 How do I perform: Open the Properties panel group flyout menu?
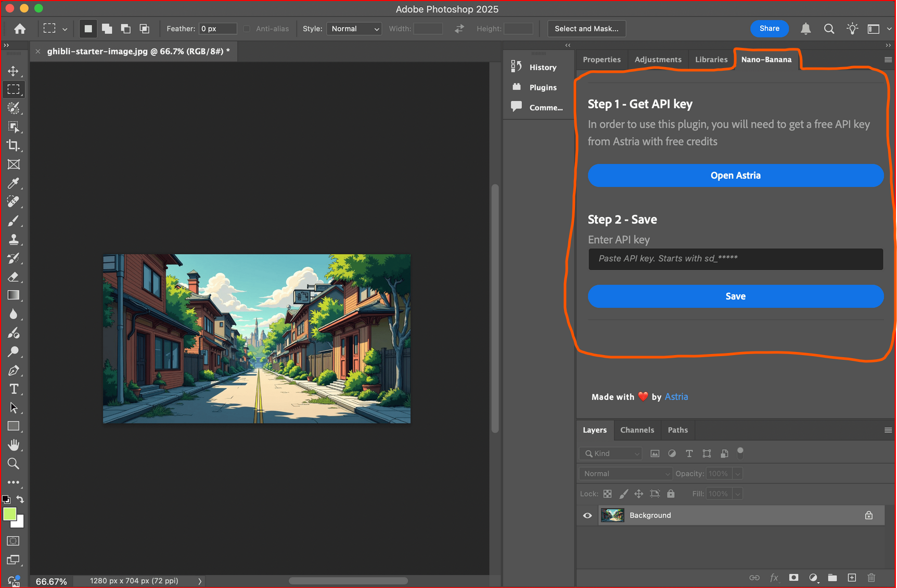888,60
